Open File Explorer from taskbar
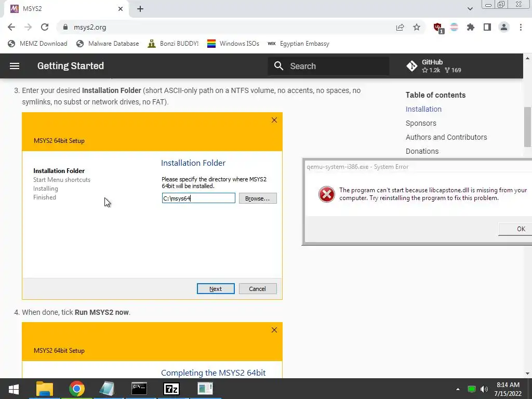This screenshot has width=532, height=399. pos(45,389)
